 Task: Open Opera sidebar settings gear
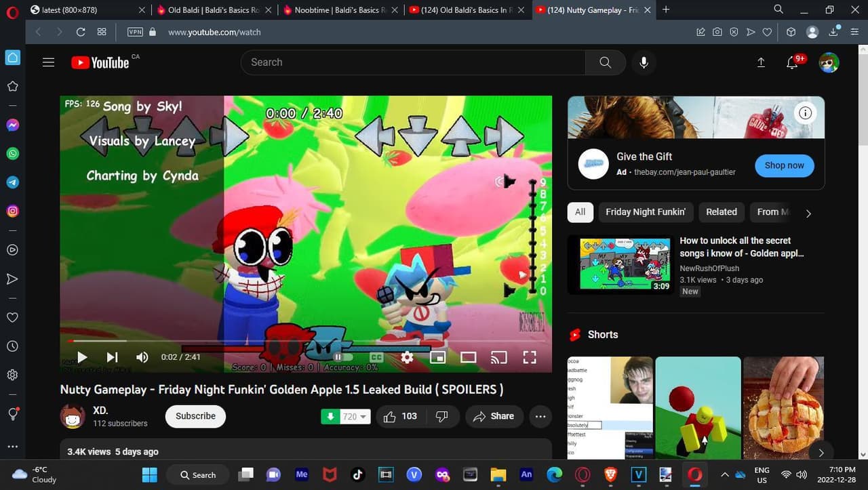[x=12, y=375]
